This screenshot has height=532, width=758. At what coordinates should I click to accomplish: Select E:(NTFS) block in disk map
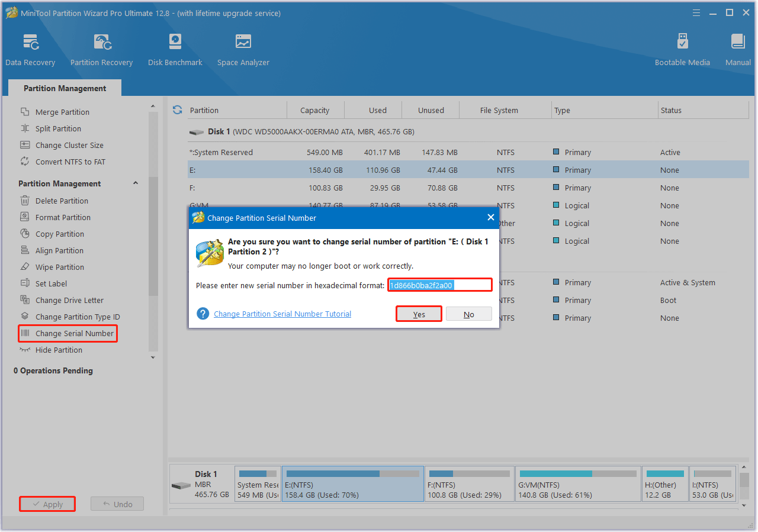click(x=353, y=484)
